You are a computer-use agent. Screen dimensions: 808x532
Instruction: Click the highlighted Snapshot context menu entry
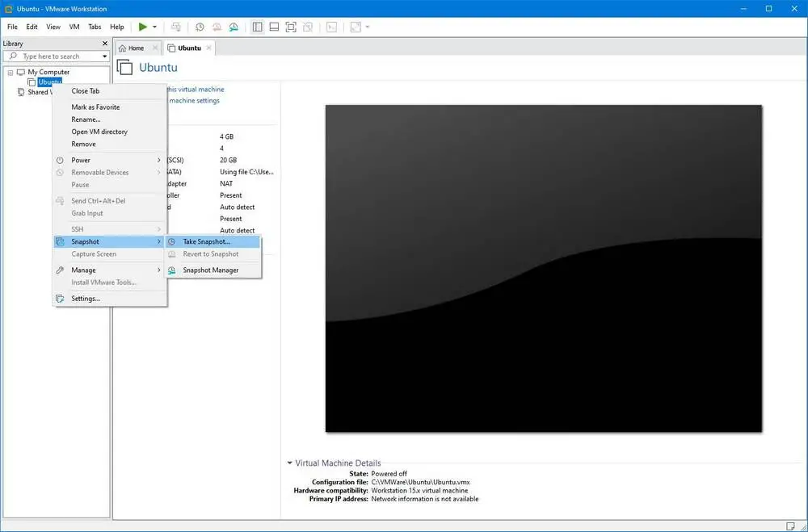tap(110, 241)
